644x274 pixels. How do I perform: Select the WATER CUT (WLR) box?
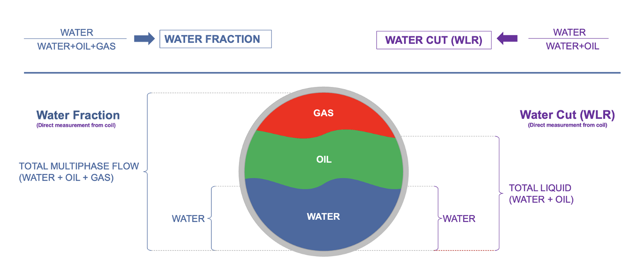(x=433, y=40)
